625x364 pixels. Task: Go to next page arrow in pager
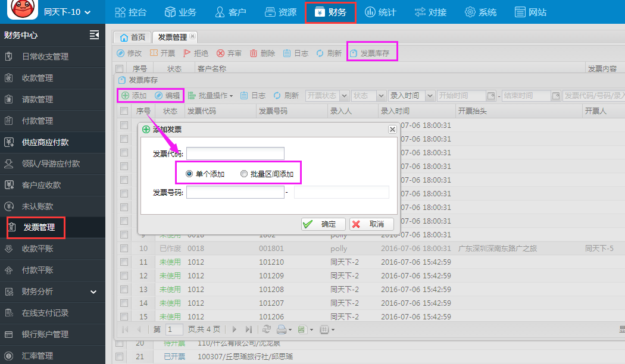[235, 330]
